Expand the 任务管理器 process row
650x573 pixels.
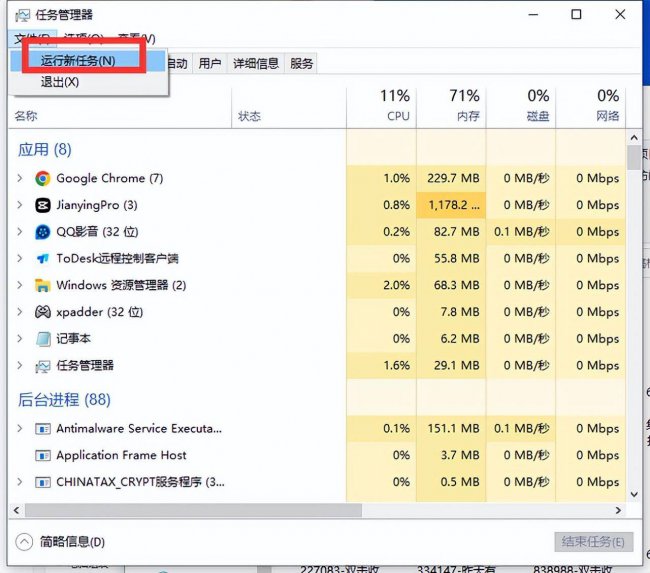[19, 365]
